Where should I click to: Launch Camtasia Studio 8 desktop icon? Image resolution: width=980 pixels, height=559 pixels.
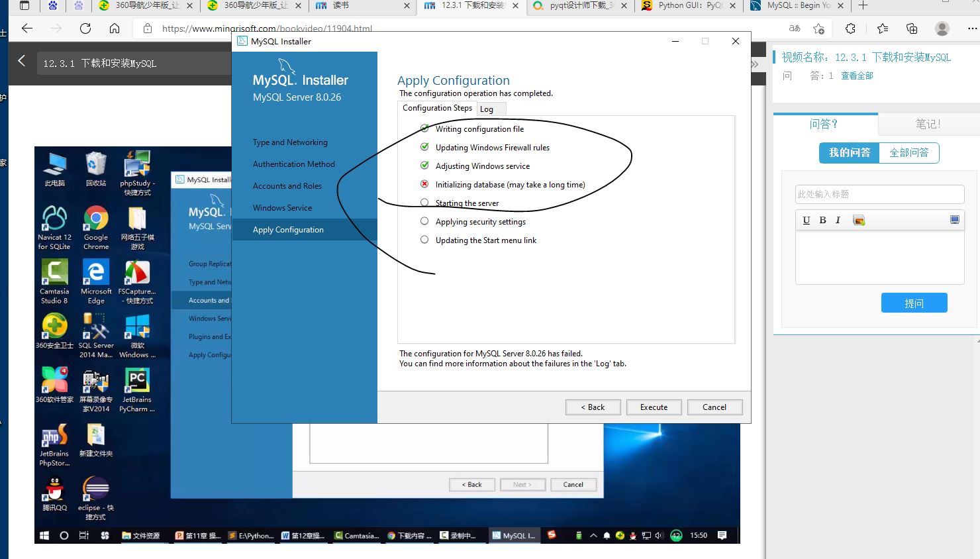[x=54, y=281]
